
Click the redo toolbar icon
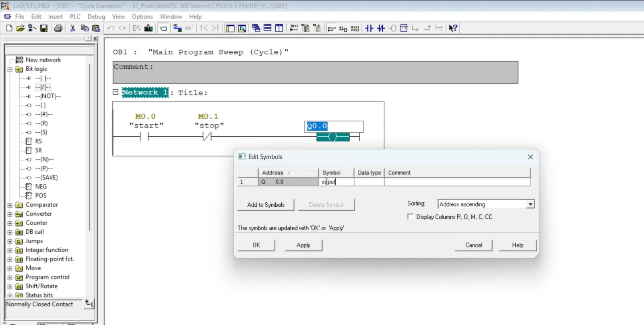click(x=122, y=28)
